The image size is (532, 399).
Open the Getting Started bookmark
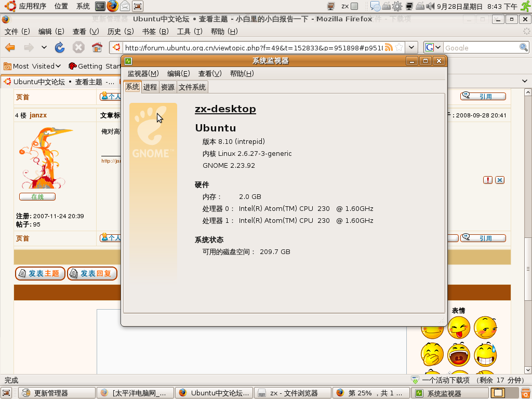[x=95, y=66]
